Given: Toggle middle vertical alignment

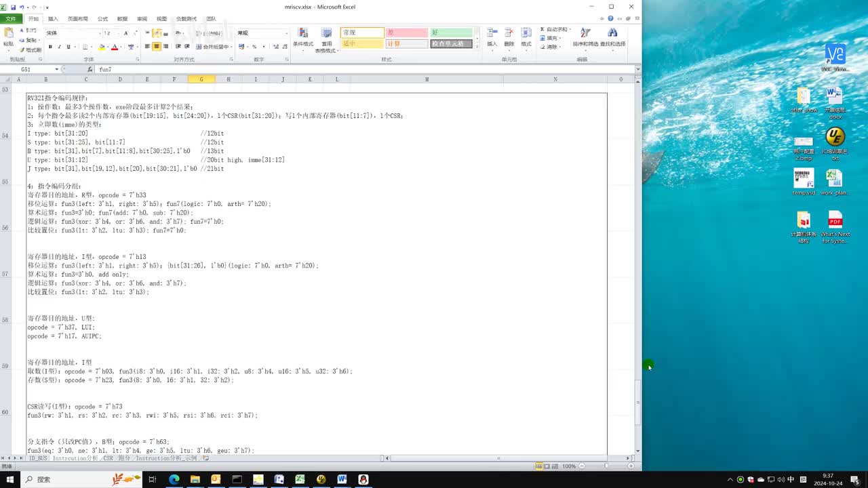Looking at the screenshot, I should pyautogui.click(x=157, y=33).
